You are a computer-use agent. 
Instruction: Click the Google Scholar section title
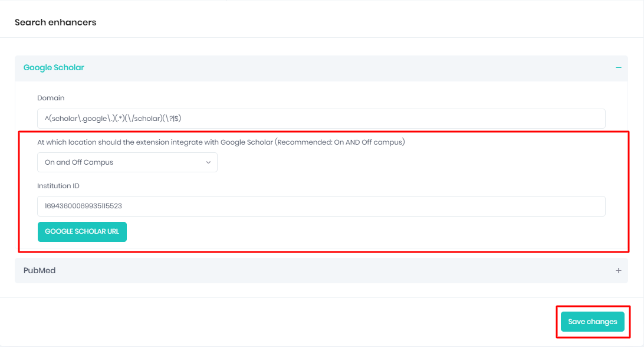pos(54,67)
